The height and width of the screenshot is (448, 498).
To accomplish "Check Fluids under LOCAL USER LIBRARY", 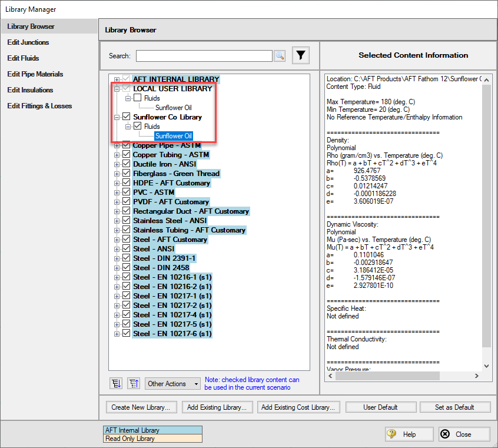I will [x=138, y=98].
